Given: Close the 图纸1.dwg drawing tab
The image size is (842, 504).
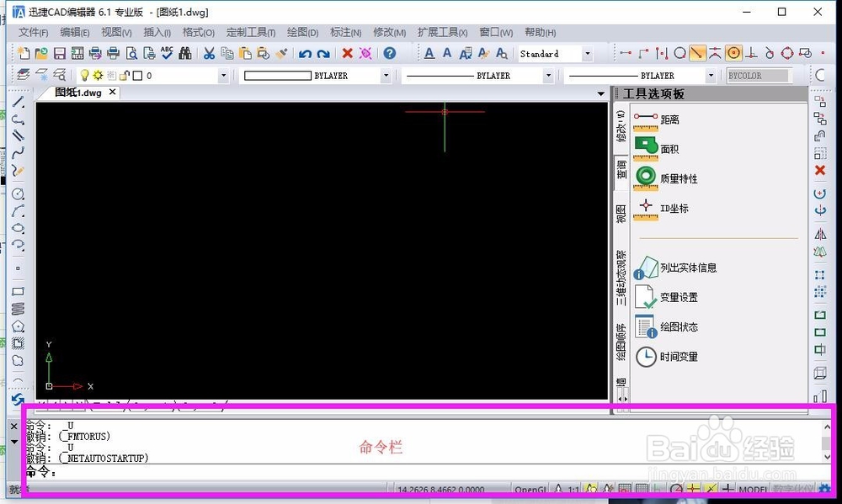Looking at the screenshot, I should (112, 92).
